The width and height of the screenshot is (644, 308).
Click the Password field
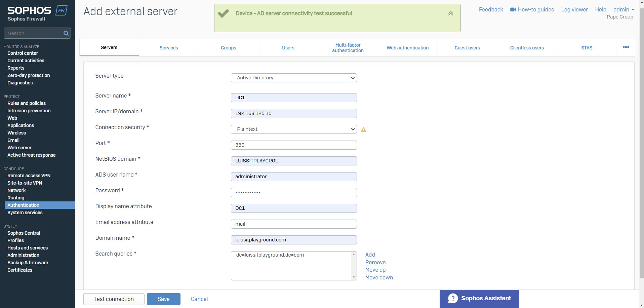click(294, 192)
